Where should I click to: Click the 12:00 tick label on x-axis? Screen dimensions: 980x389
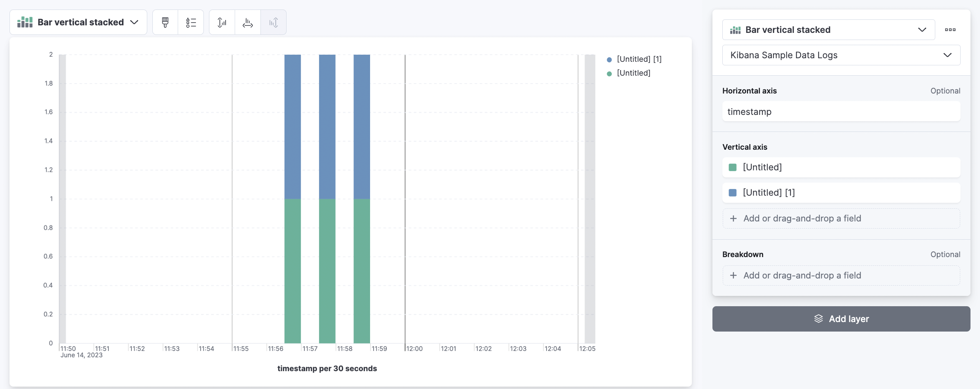414,349
